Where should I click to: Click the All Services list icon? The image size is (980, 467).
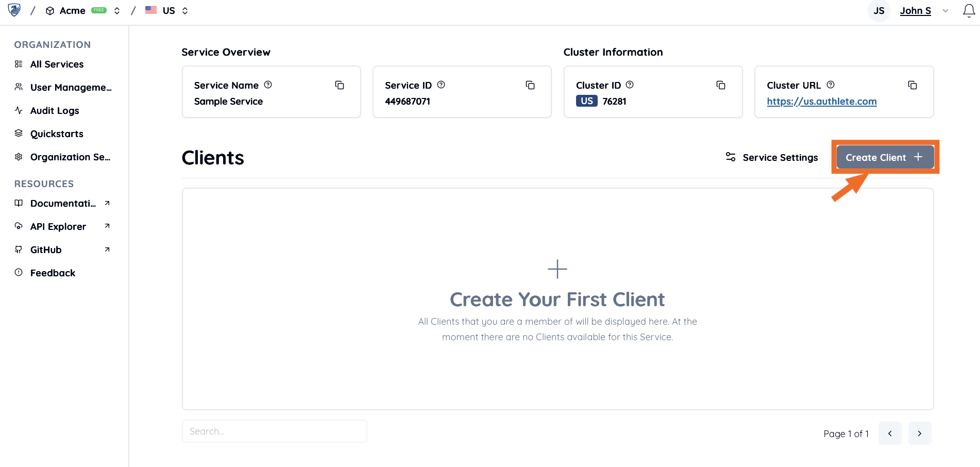tap(19, 64)
